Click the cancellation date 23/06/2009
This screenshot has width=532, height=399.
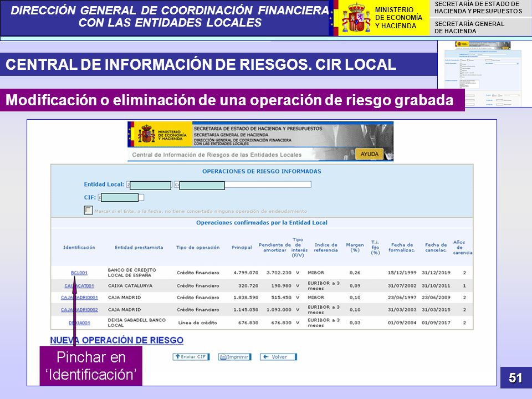(x=436, y=298)
